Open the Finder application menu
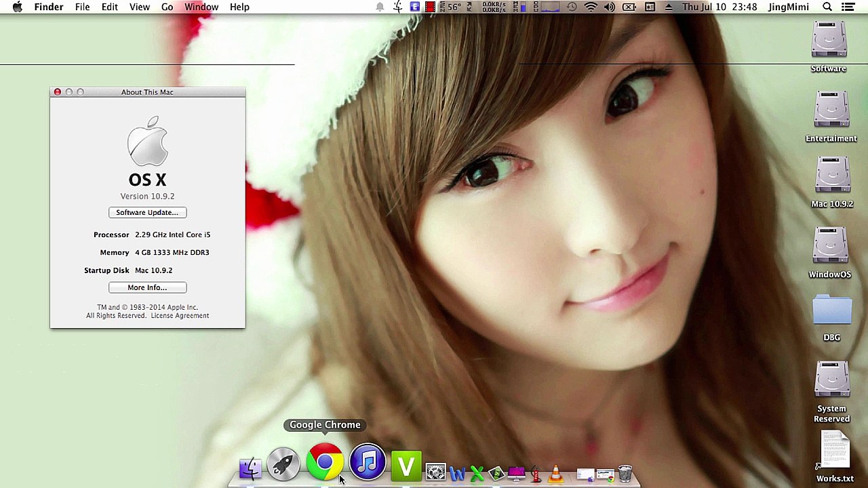Image resolution: width=868 pixels, height=488 pixels. point(49,7)
